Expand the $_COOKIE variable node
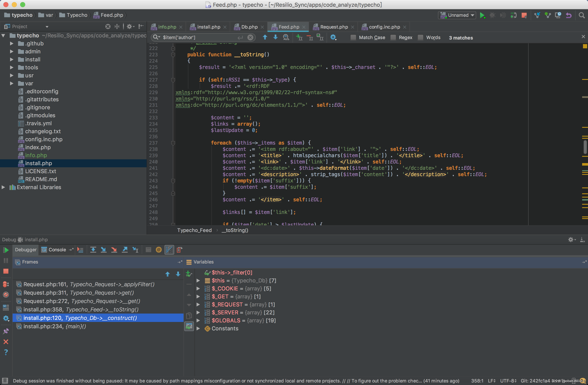Screen dimensions: 588x385 click(198, 289)
